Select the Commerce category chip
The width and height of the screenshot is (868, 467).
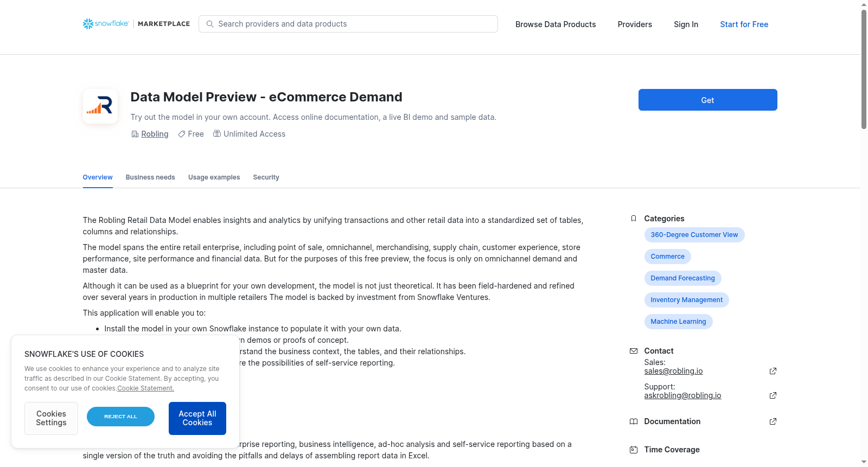click(x=667, y=257)
